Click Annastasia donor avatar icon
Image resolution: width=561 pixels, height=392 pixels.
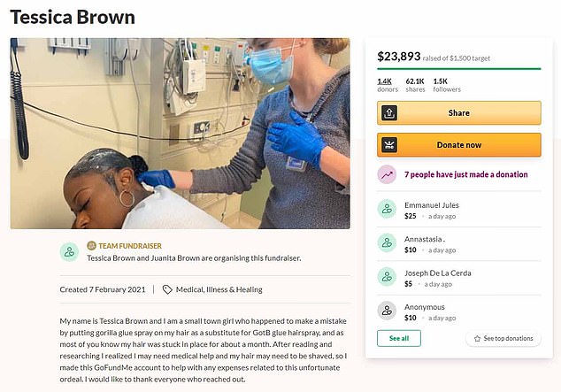click(387, 242)
